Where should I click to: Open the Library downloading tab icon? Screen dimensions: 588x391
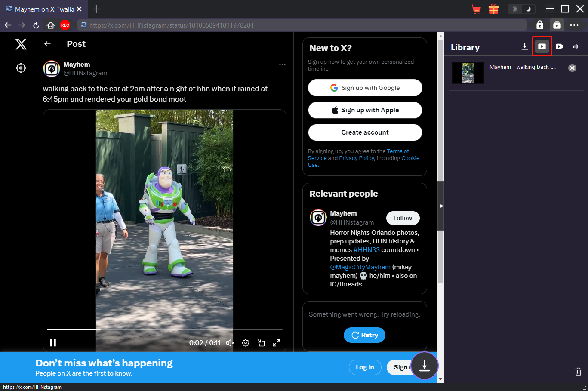525,46
